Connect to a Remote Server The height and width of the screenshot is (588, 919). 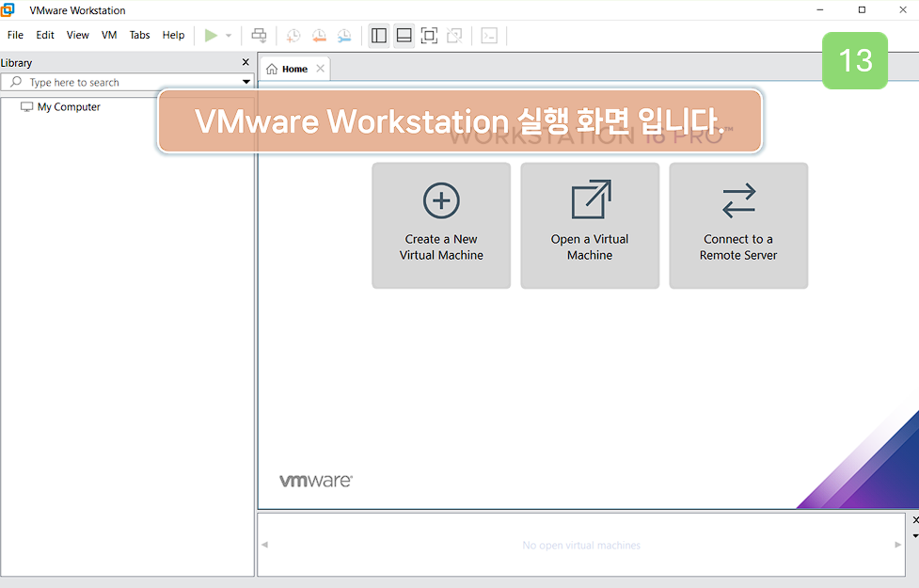point(738,226)
